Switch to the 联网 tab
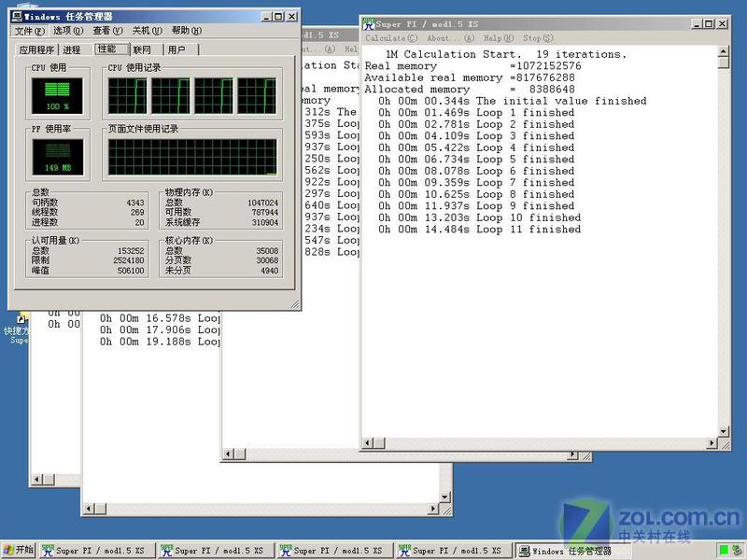747x560 pixels. coord(142,50)
